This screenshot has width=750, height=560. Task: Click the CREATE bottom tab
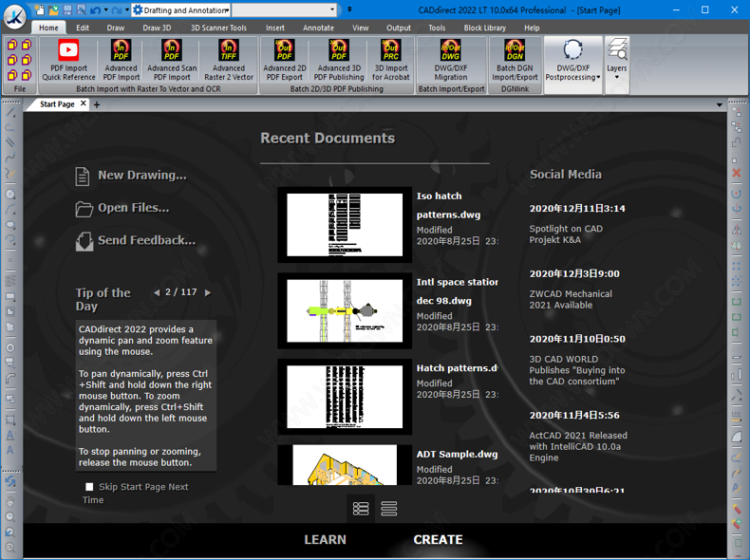(x=439, y=540)
